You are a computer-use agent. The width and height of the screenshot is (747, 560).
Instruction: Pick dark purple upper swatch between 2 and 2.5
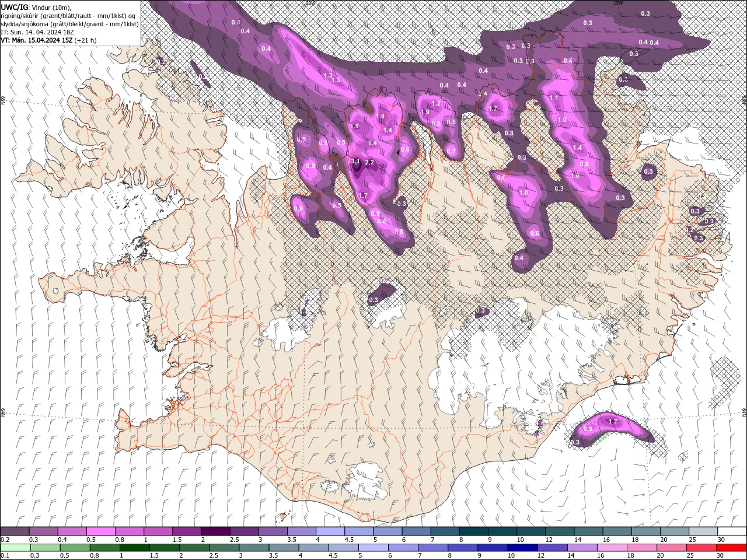pyautogui.click(x=215, y=531)
